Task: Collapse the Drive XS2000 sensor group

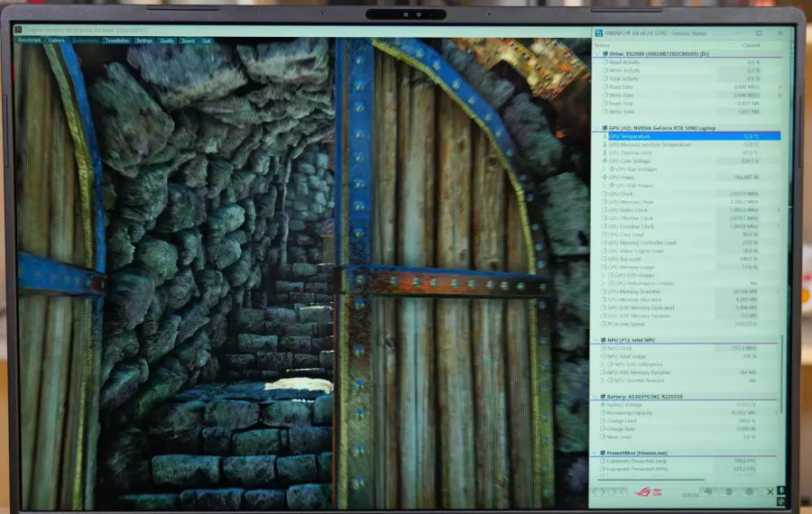Action: 597,53
